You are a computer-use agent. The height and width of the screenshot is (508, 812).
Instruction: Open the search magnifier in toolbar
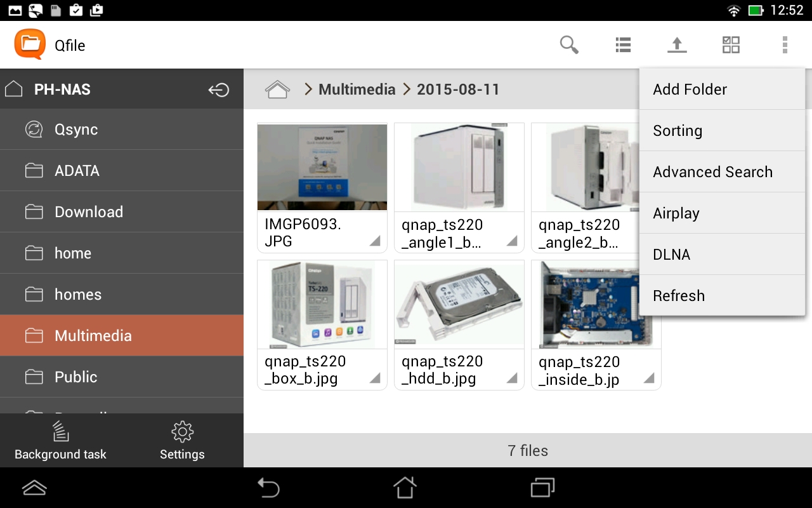(569, 45)
